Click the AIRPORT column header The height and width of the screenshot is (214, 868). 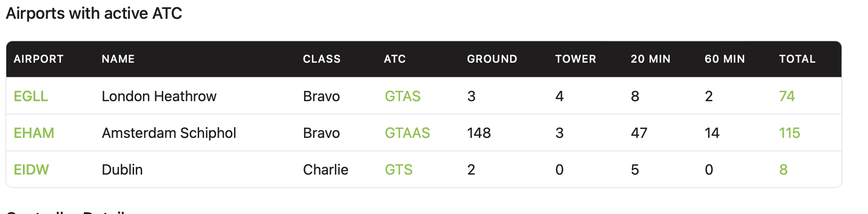[x=39, y=59]
